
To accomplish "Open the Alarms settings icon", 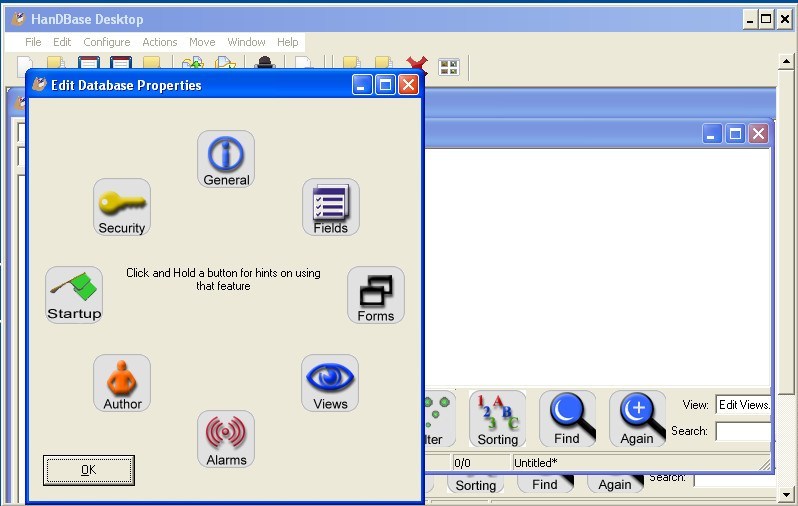I will click(x=226, y=439).
